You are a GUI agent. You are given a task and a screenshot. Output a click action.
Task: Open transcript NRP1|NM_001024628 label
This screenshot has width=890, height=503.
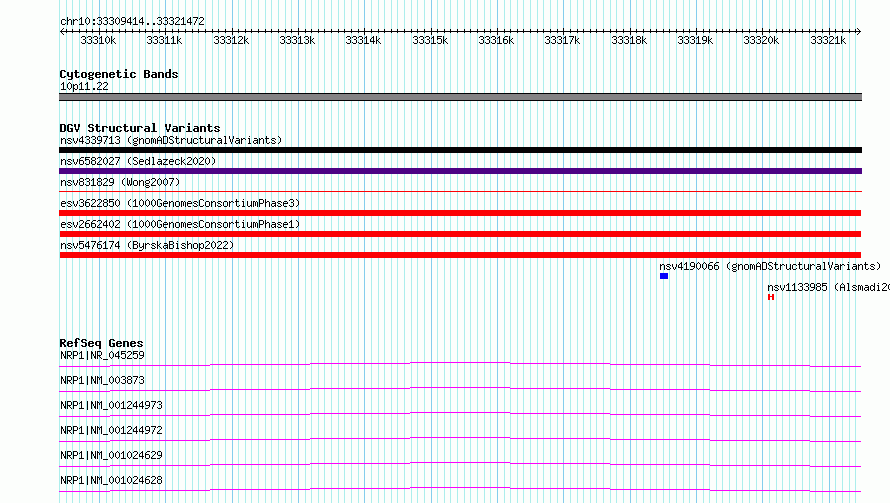(x=111, y=480)
